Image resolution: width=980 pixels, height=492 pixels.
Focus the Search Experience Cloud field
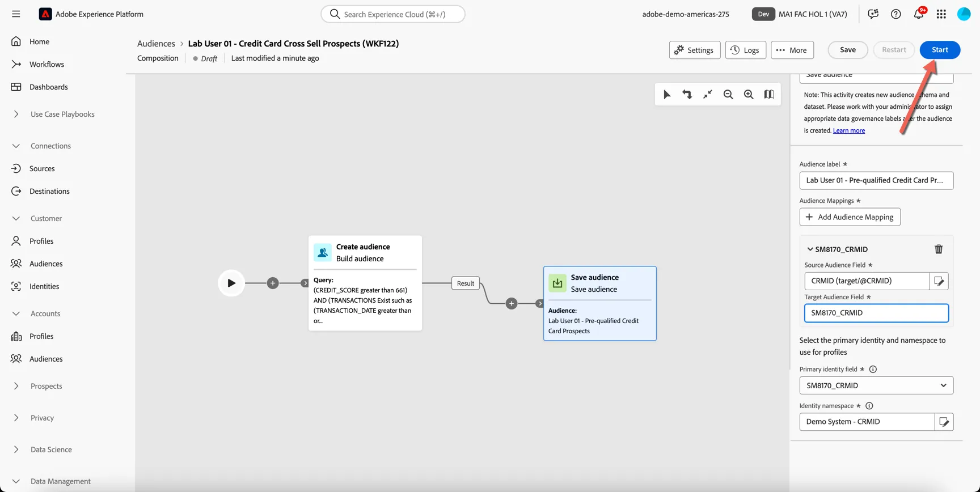point(393,14)
